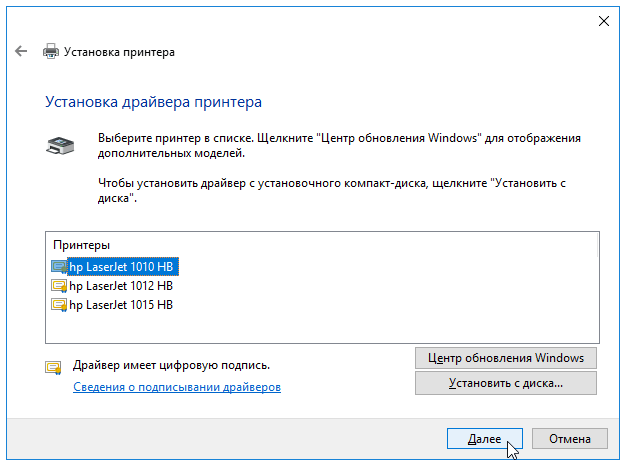Click the Установить с диска button
The image size is (630, 464).
[506, 383]
